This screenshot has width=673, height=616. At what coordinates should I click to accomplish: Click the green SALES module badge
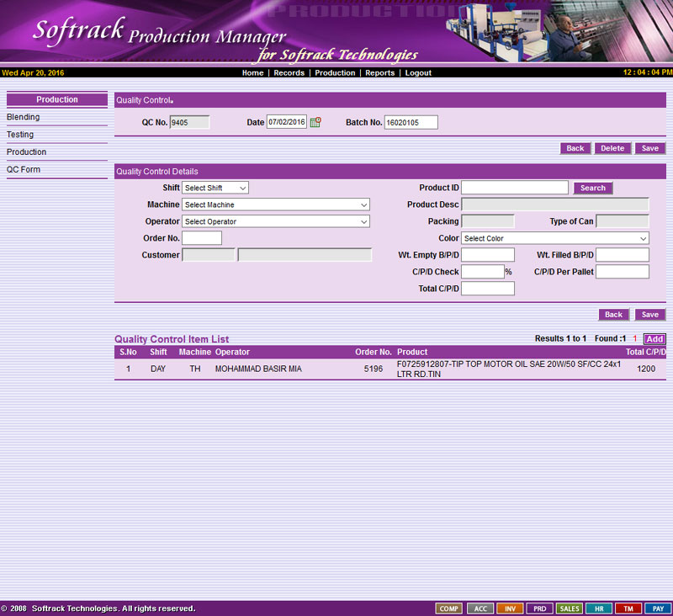pos(570,608)
